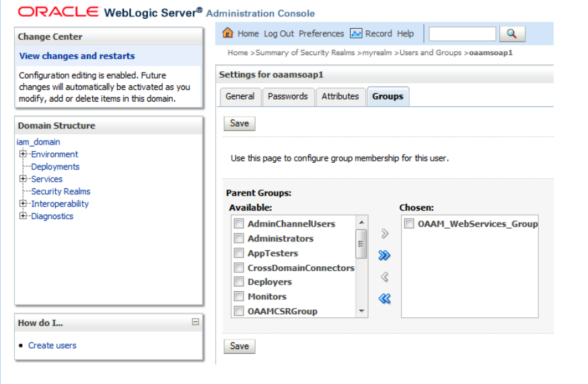Click Log Out in toolbar
The image size is (588, 384).
coord(279,34)
